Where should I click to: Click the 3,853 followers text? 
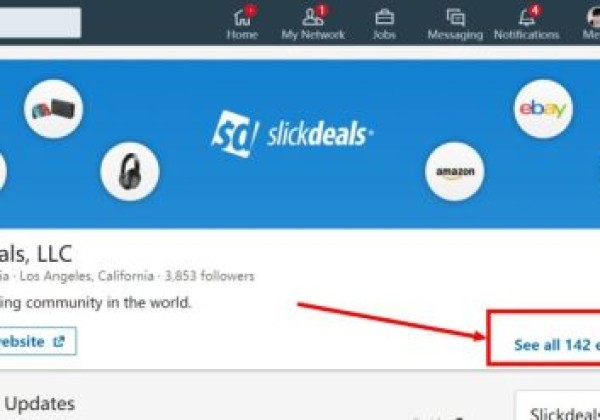(209, 276)
